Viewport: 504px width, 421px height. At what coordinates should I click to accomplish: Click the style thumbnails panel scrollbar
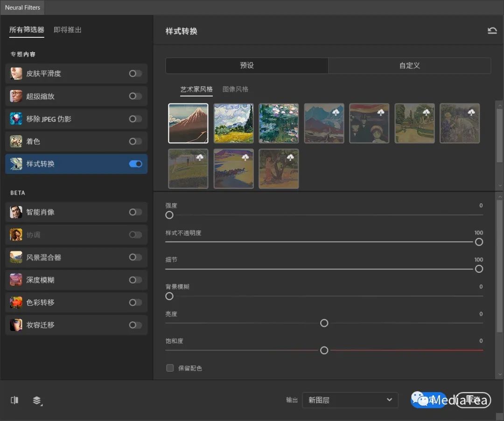[x=499, y=136]
